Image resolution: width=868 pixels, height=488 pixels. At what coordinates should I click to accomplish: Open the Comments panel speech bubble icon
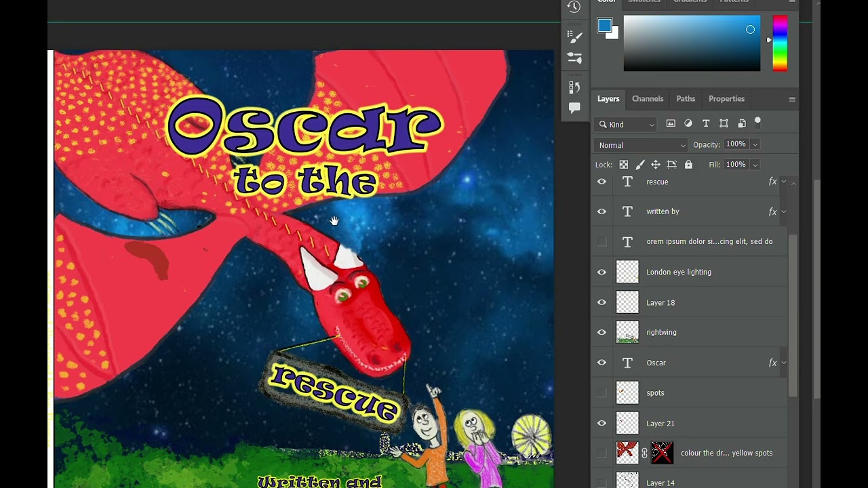[x=574, y=108]
